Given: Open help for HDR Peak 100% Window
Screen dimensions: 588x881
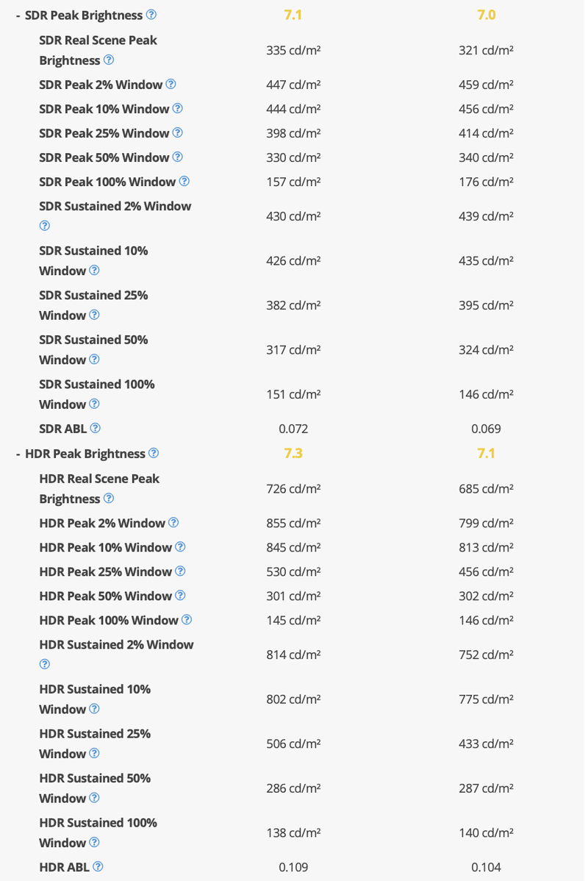Looking at the screenshot, I should pyautogui.click(x=187, y=620).
